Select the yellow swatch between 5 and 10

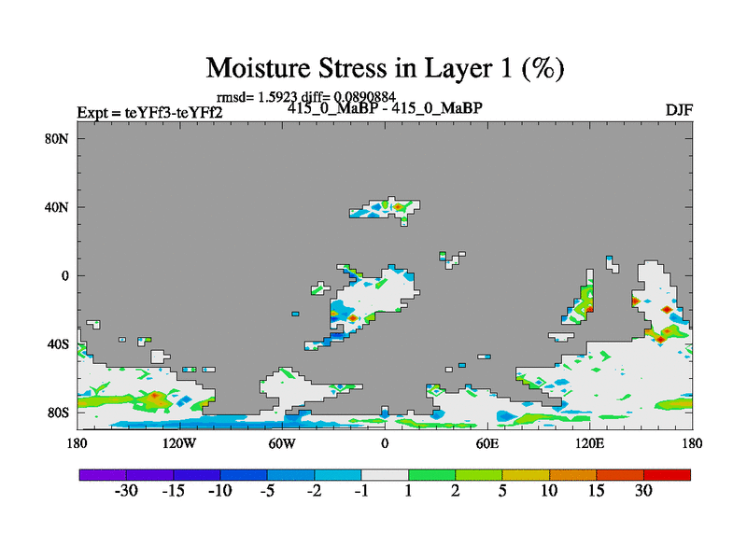point(526,474)
